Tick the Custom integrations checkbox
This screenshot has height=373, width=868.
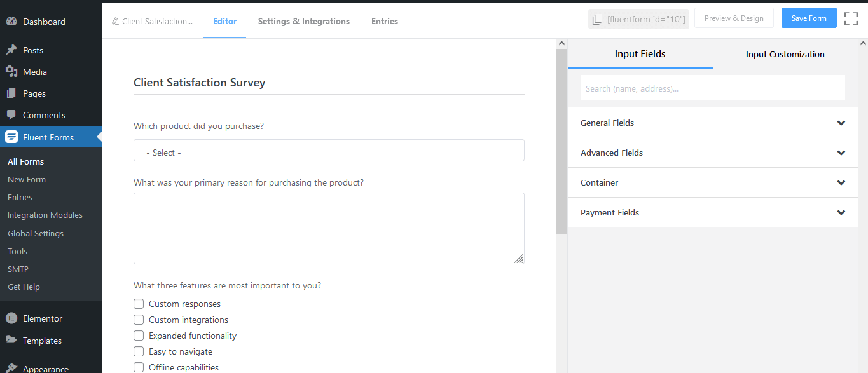tap(139, 320)
